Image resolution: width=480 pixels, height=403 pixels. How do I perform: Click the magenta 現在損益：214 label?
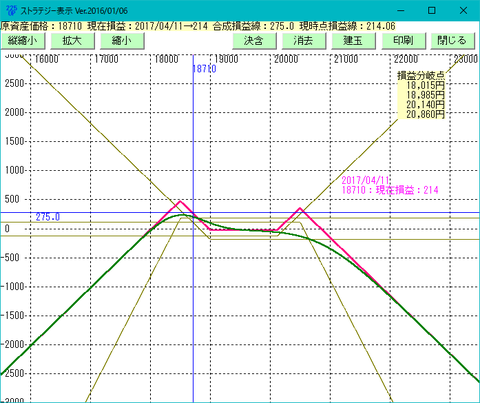(x=407, y=190)
